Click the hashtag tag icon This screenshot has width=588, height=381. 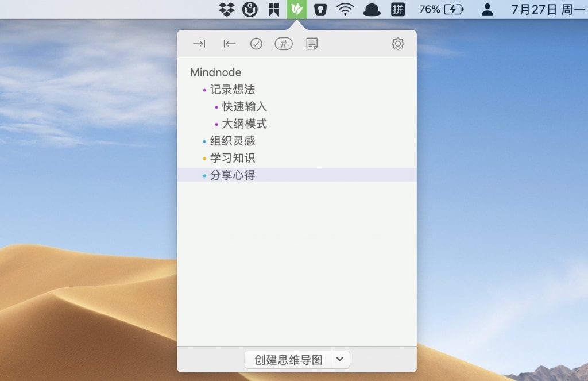[284, 44]
